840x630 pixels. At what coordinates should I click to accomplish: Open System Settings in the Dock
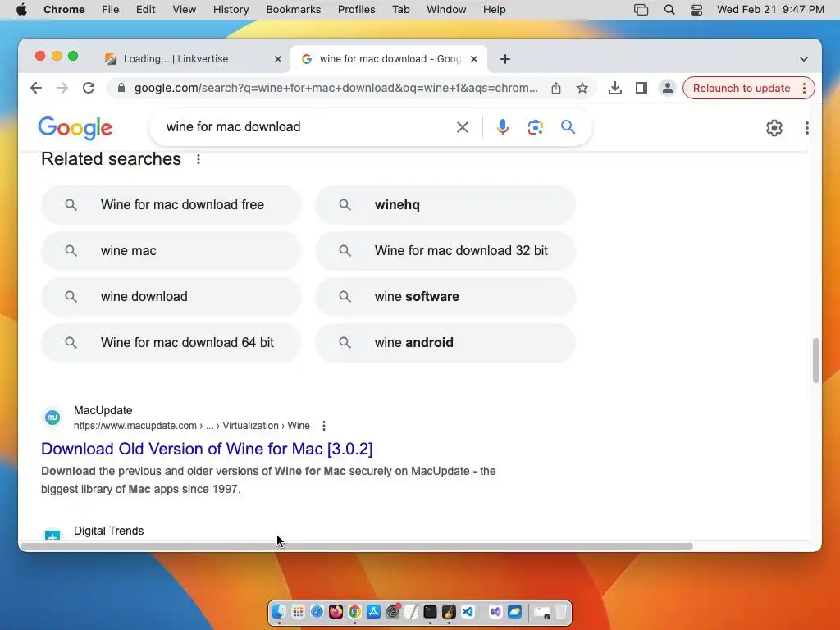393,611
